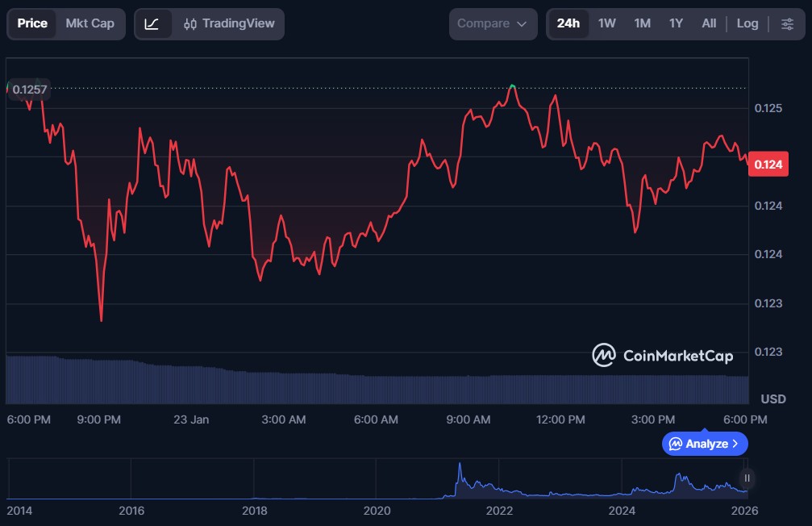
Task: Click the Analyze button
Action: click(x=705, y=444)
